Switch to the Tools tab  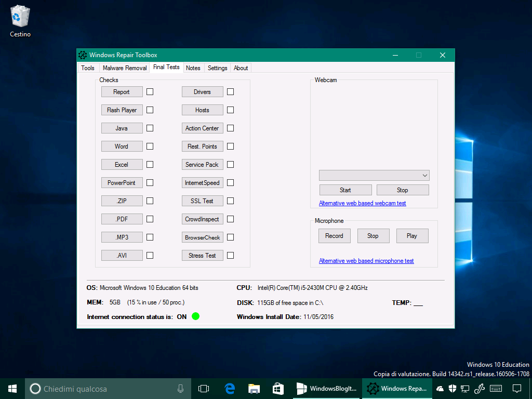click(x=88, y=68)
